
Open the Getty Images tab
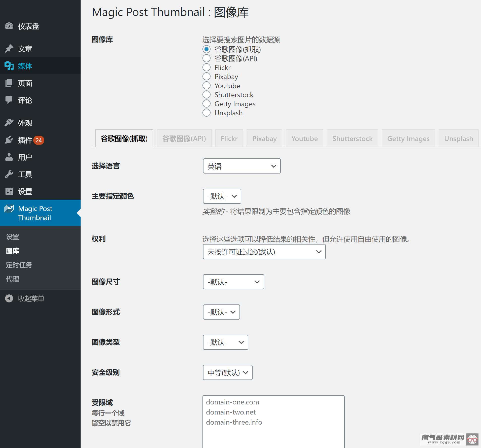click(x=408, y=138)
